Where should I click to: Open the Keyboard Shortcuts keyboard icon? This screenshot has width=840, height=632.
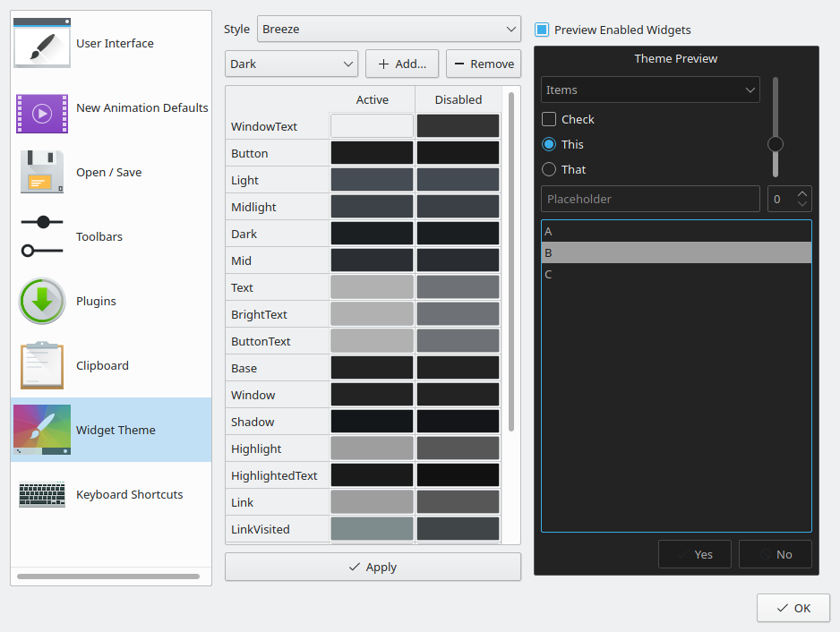[x=42, y=494]
